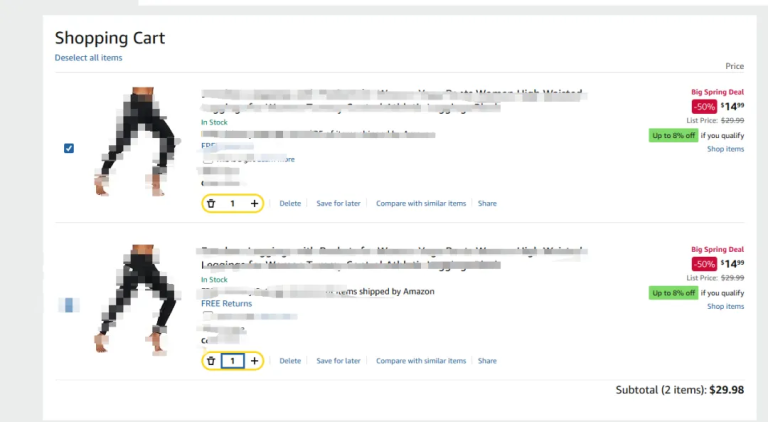Viewport: 768px width, 422px height.
Task: Click the FREE Returns link on the second item
Action: pos(226,303)
